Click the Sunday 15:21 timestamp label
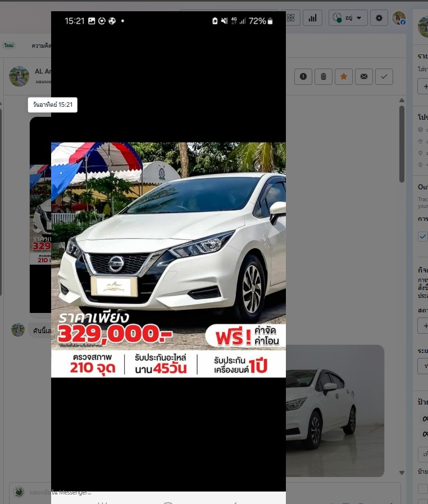Image resolution: width=428 pixels, height=504 pixels. [53, 105]
